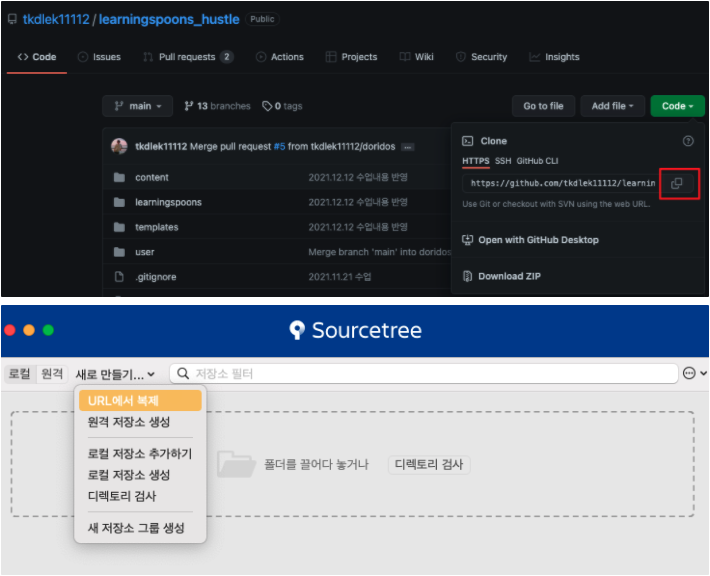The height and width of the screenshot is (576, 710).
Task: Open the tkdlek11112 owner link
Action: pyautogui.click(x=56, y=19)
